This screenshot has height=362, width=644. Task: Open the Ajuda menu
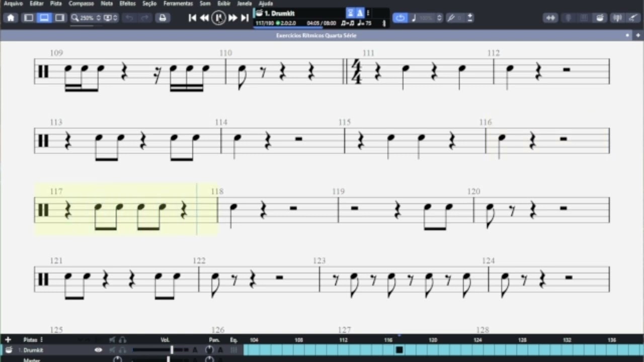[266, 4]
